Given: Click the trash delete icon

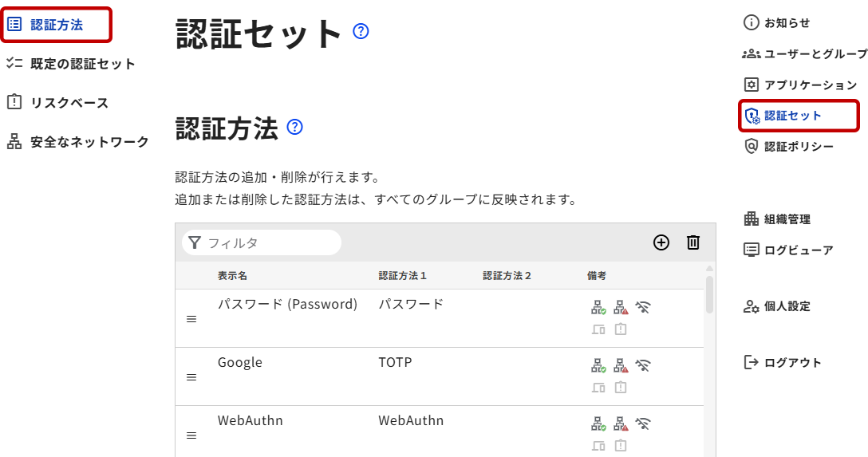Looking at the screenshot, I should (x=693, y=242).
